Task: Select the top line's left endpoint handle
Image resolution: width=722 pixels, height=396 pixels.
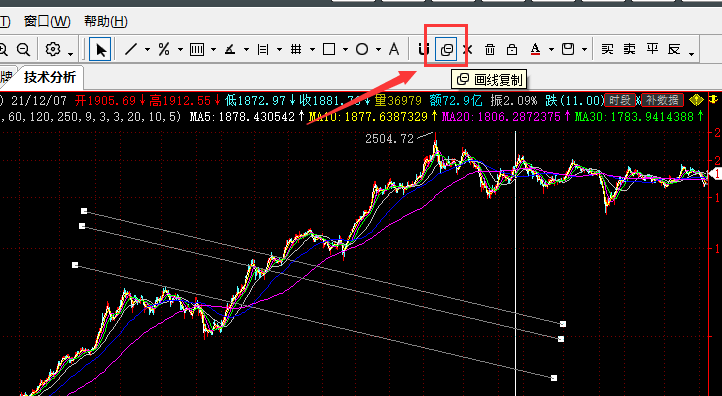Action: coord(84,211)
